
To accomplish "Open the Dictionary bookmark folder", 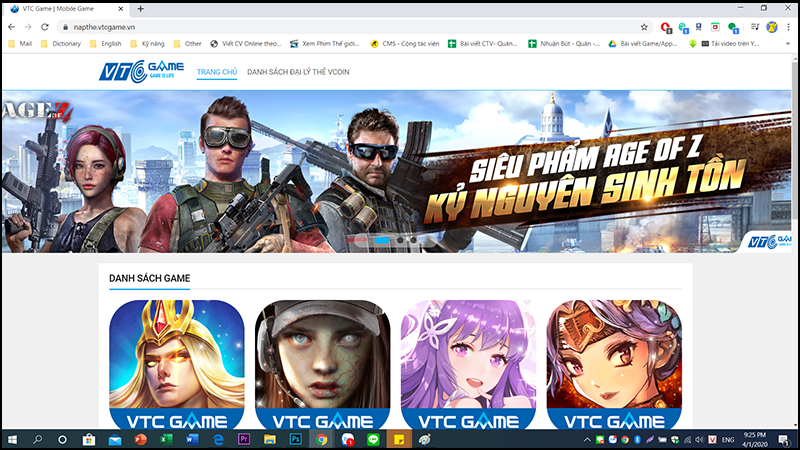I will (x=61, y=43).
